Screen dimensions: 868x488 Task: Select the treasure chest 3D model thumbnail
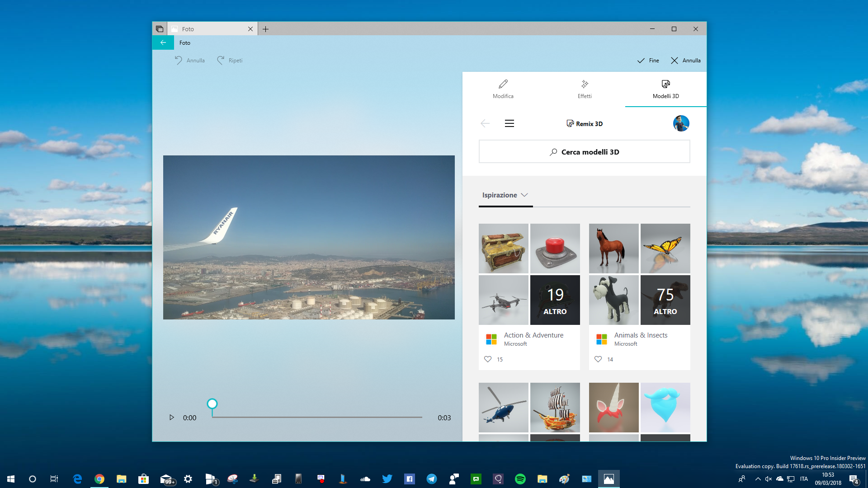tap(504, 249)
